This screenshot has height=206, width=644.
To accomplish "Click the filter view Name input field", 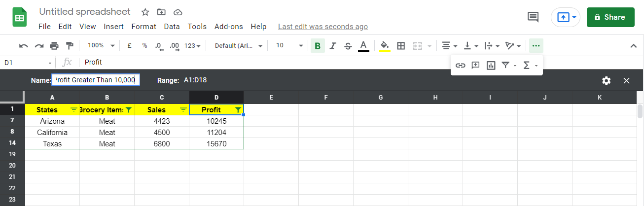I will (x=96, y=80).
